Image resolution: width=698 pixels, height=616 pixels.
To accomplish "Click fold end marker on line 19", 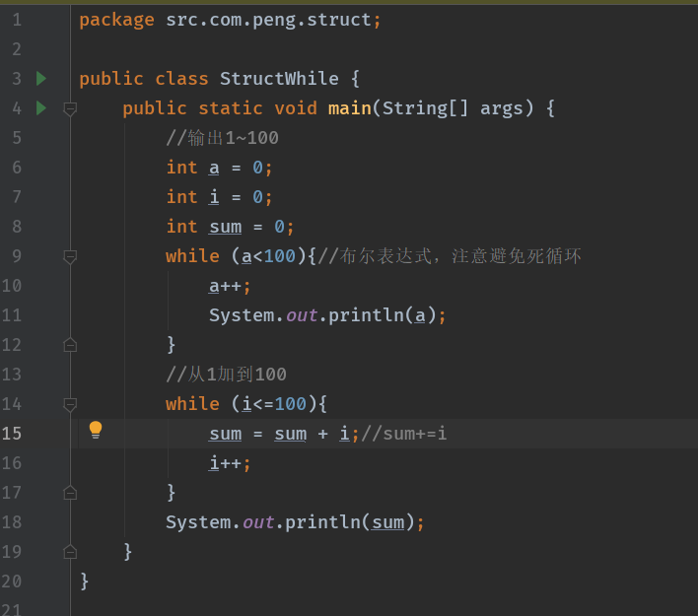I will pyautogui.click(x=70, y=551).
